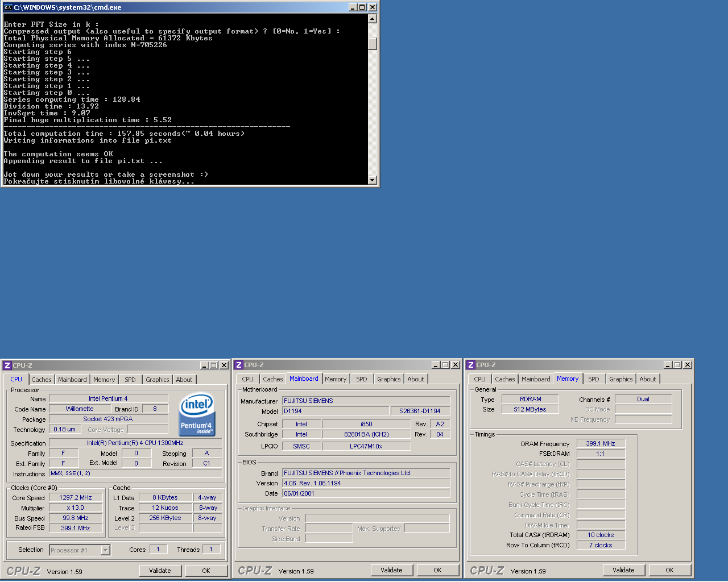Open About tab in the Memory CPU-Z window

click(648, 379)
